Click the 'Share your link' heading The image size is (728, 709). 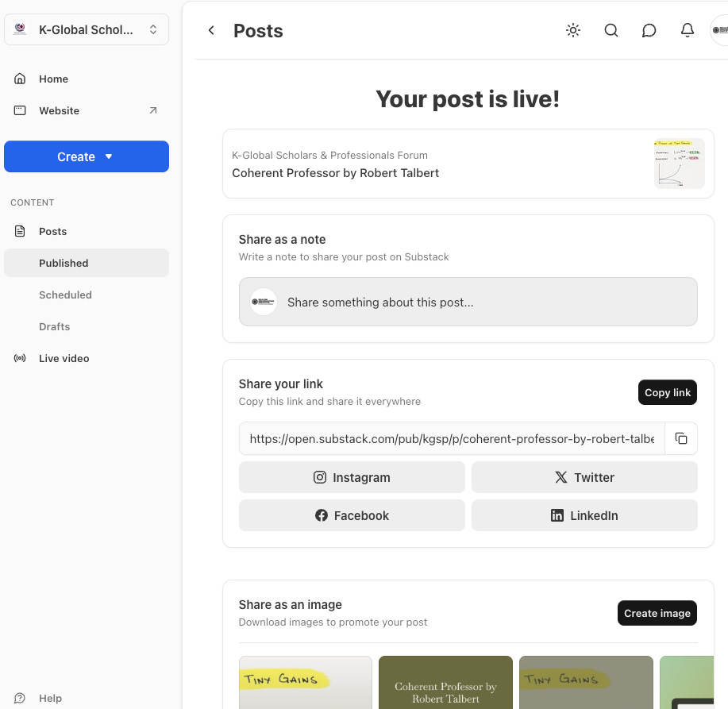pyautogui.click(x=280, y=384)
